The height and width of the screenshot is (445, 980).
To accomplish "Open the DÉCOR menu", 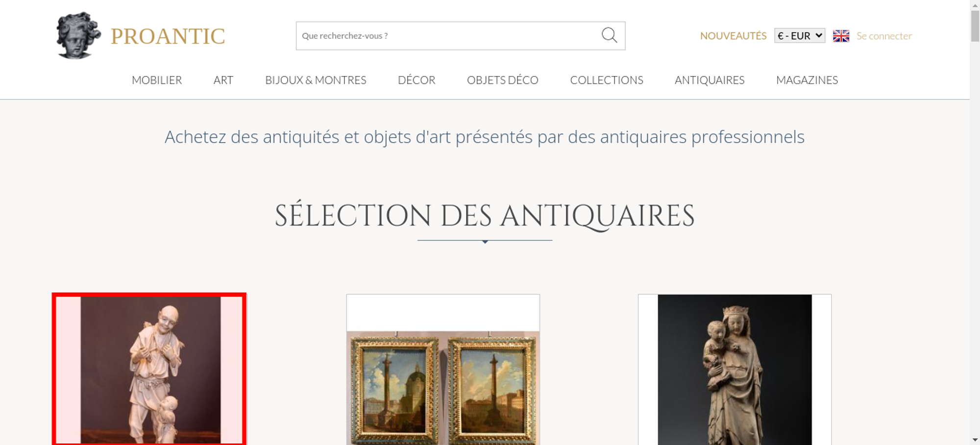I will (416, 80).
